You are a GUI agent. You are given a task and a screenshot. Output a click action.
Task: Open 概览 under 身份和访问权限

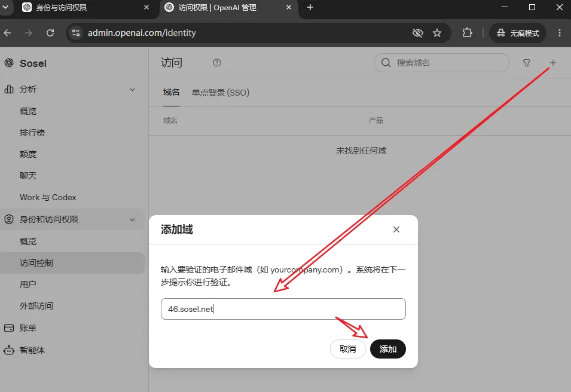tap(28, 241)
